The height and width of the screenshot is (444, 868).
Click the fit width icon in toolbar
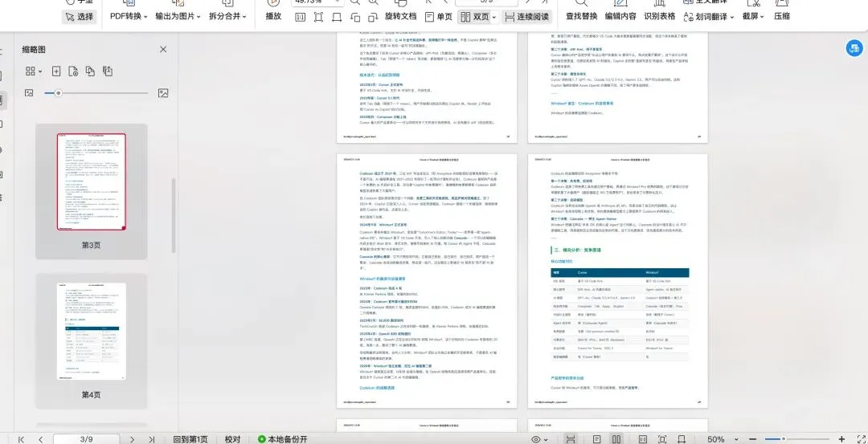337,17
